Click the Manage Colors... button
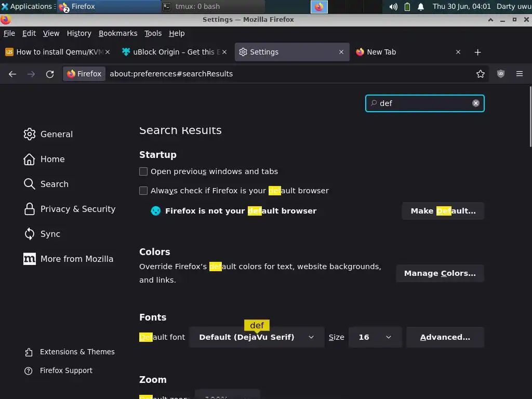The image size is (532, 399). click(440, 273)
